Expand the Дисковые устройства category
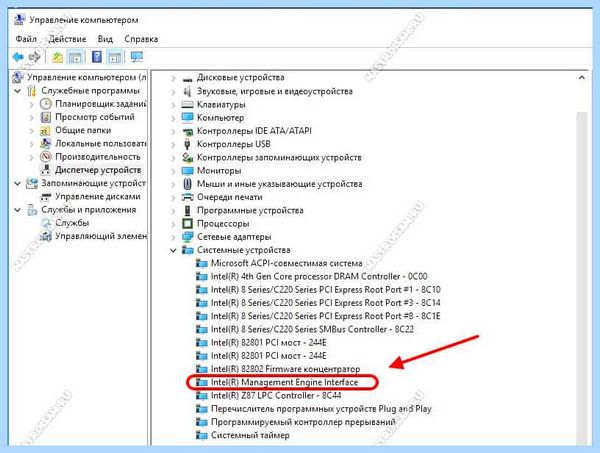This screenshot has height=453, width=600. tap(173, 78)
